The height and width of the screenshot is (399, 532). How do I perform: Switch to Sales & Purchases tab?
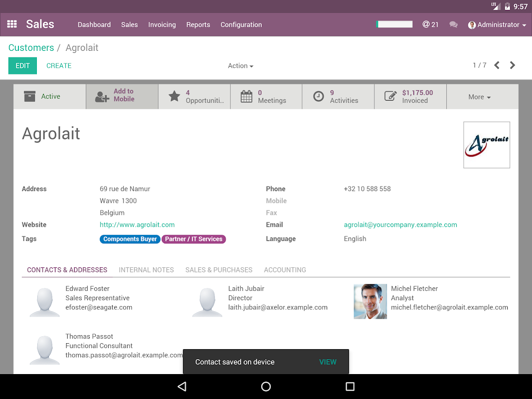click(219, 270)
